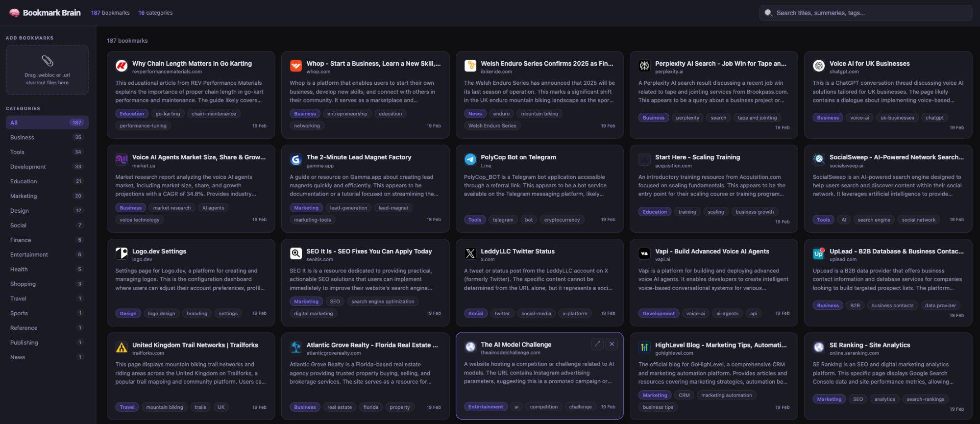Click the Whop orange checkmark icon

[x=296, y=64]
